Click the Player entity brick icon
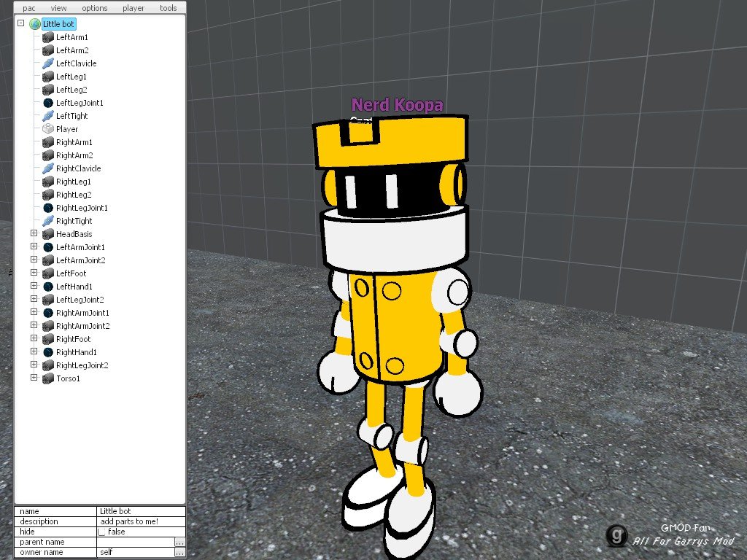 click(x=47, y=129)
